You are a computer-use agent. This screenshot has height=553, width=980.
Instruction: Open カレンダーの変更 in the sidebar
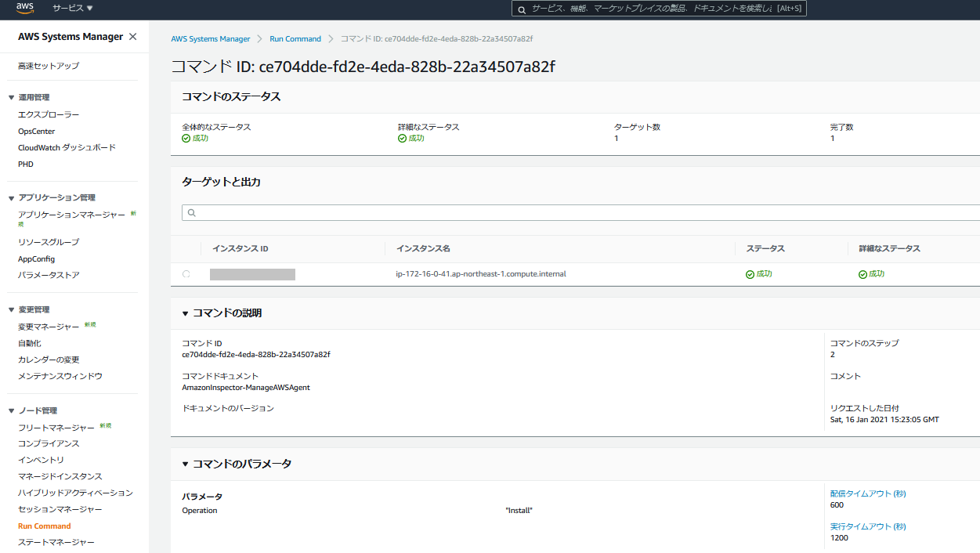49,360
